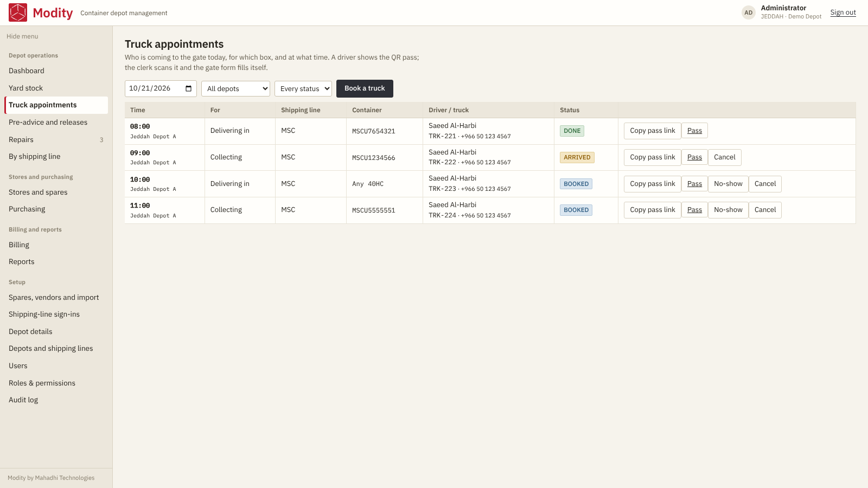Click the date field showing 10/21/2026
Viewport: 868px width, 488px height.
pos(161,88)
